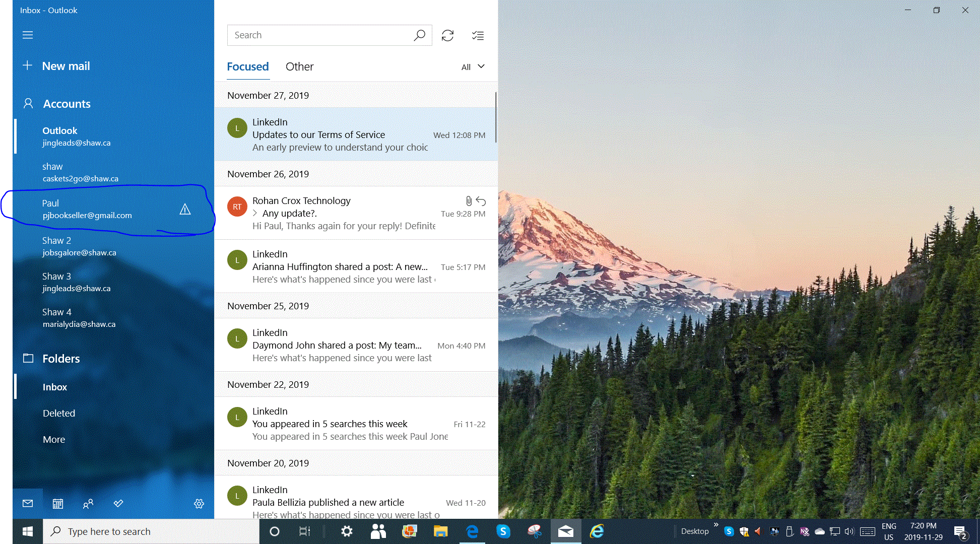Open LinkedIn Updates to Terms of Service email

coord(356,134)
